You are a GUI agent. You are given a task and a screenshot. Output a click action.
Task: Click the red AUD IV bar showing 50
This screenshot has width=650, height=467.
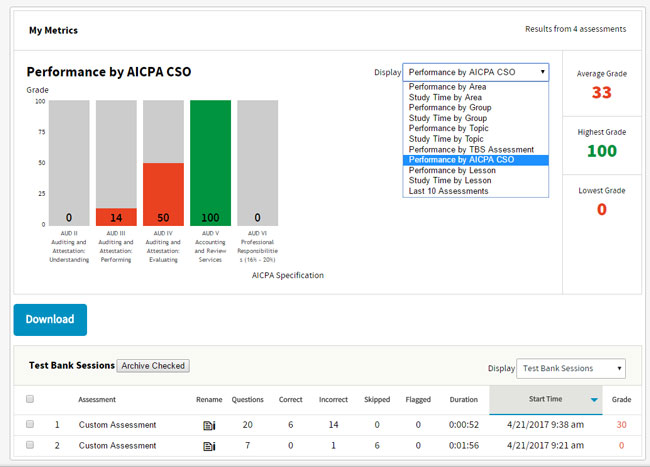[163, 194]
